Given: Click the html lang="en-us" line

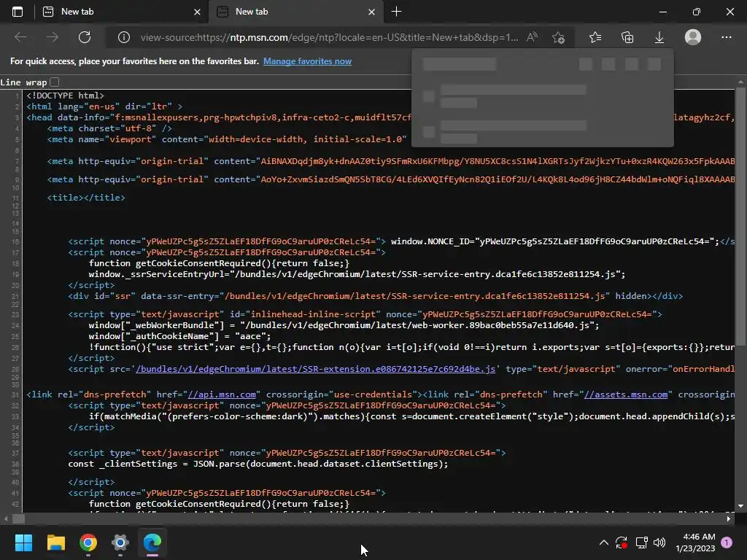Looking at the screenshot, I should (104, 106).
